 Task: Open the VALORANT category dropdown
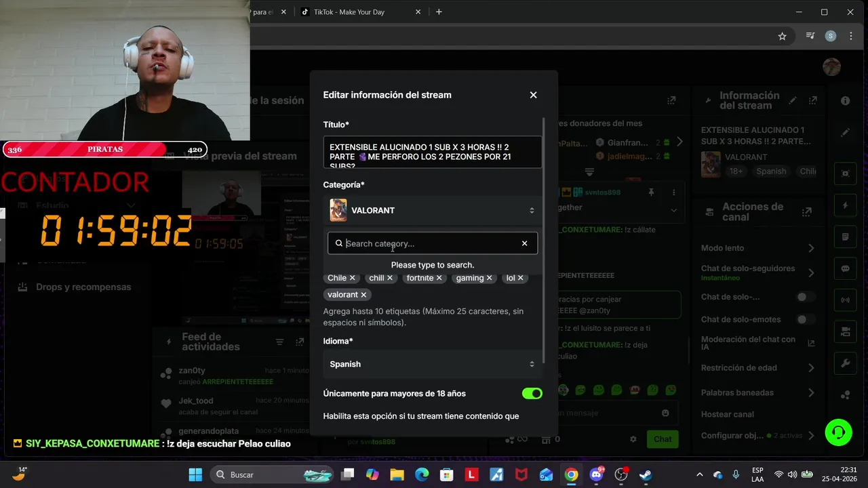tap(433, 210)
